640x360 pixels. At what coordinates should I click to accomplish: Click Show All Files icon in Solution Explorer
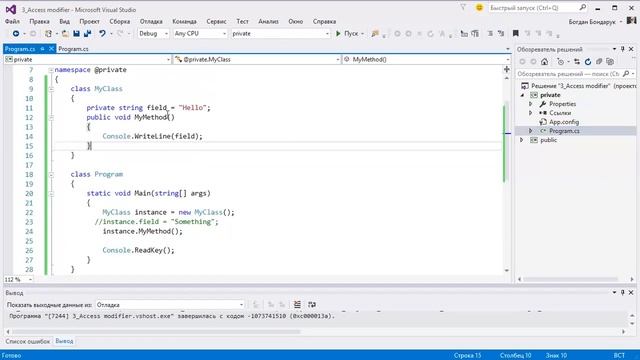[x=610, y=62]
